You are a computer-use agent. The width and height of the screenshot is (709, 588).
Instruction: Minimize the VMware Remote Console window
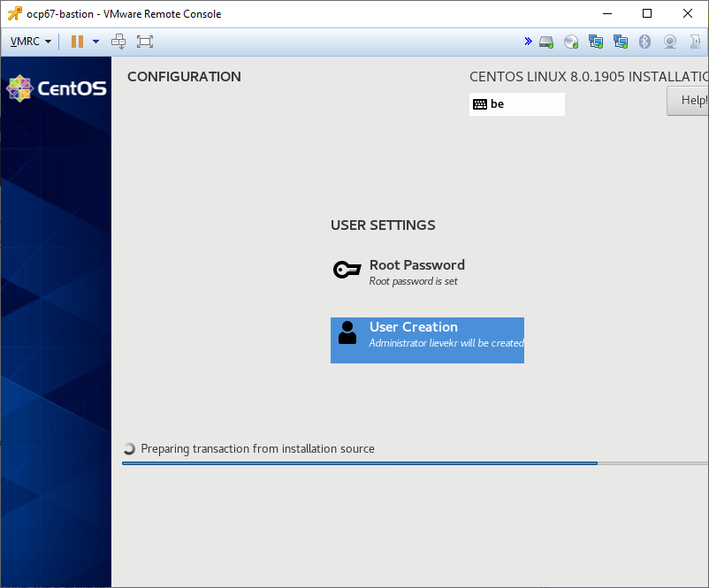[x=607, y=13]
